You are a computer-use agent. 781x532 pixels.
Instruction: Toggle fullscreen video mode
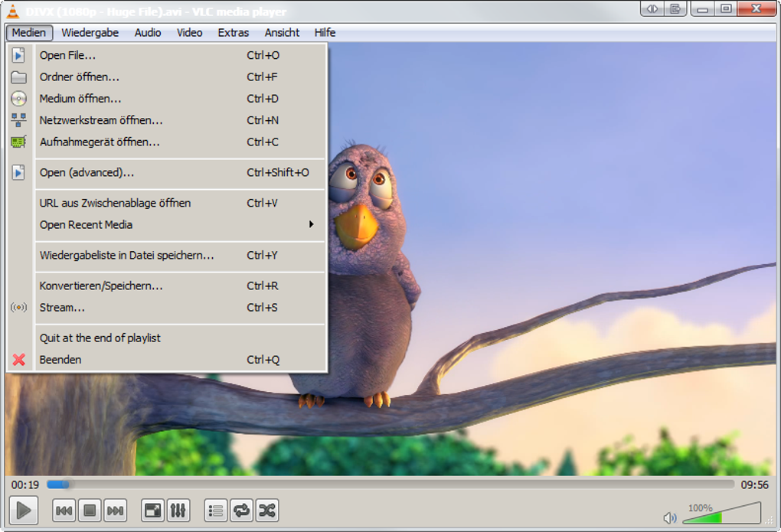tap(152, 511)
